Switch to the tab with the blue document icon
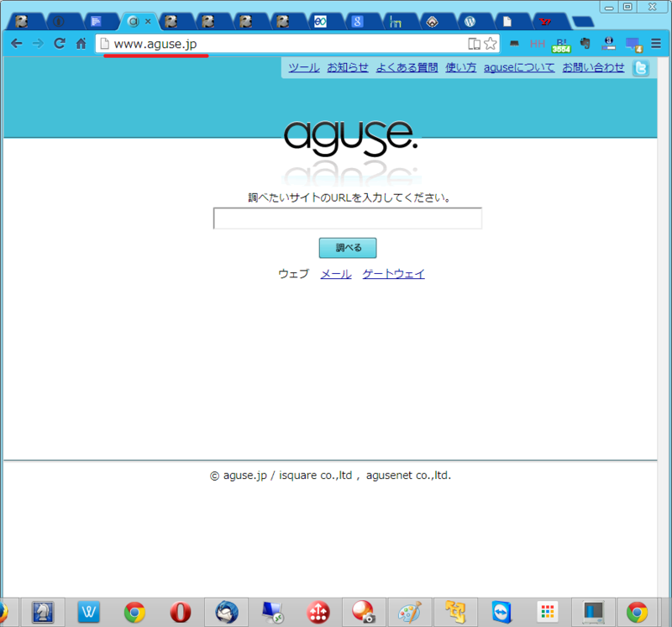The image size is (672, 627). click(x=102, y=22)
